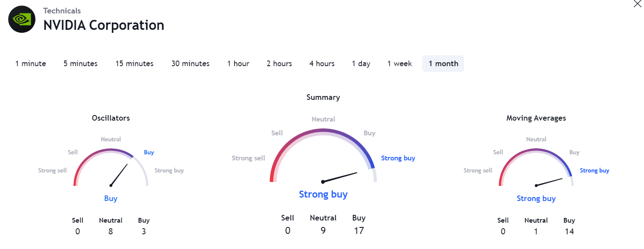
Task: Switch to 5 minutes timeframe
Action: (x=80, y=64)
